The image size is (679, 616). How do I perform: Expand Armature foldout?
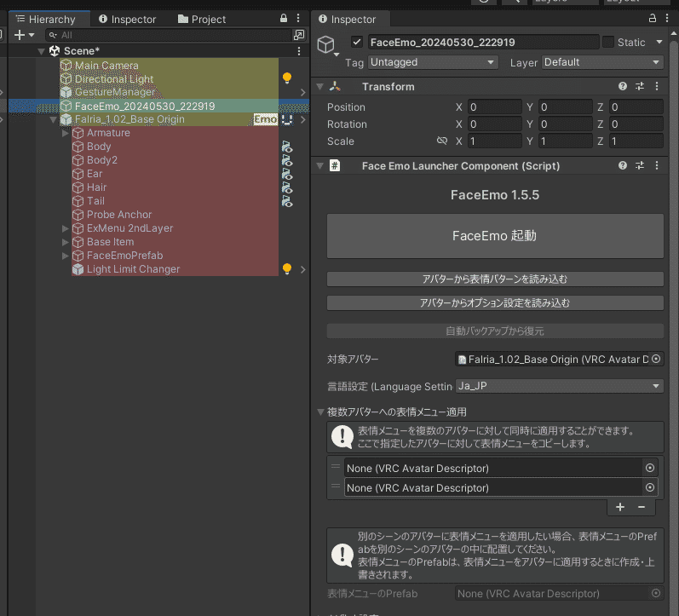point(66,133)
